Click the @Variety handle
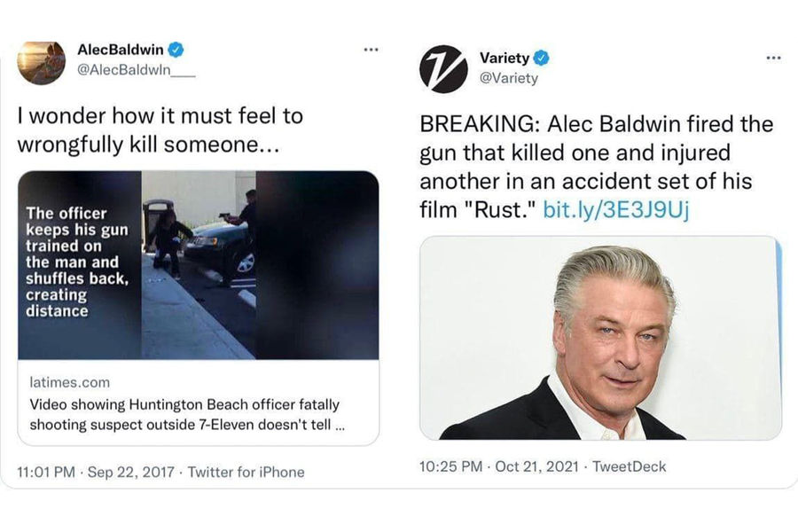This screenshot has height=532, width=798. pyautogui.click(x=508, y=79)
